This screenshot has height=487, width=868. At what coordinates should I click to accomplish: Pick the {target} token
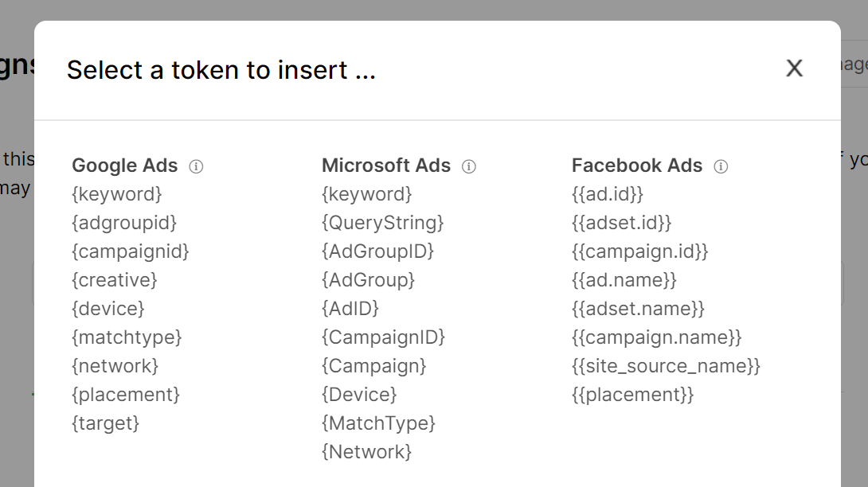[106, 423]
